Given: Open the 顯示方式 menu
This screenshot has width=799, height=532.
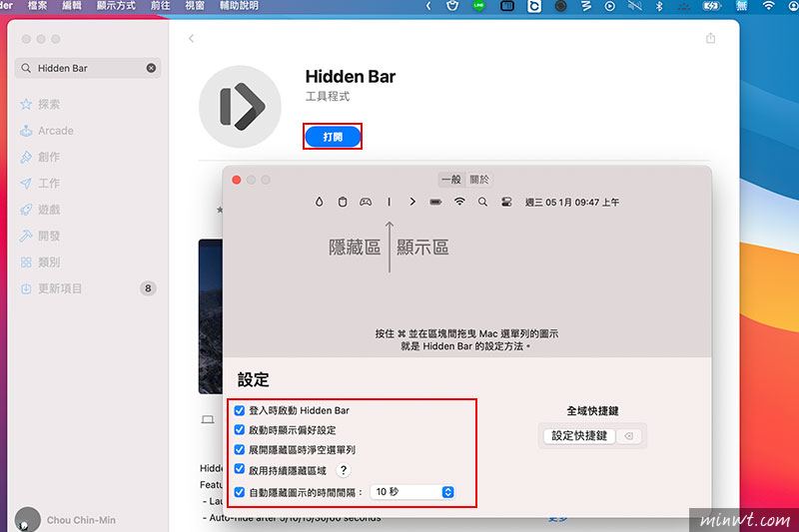Looking at the screenshot, I should pyautogui.click(x=116, y=6).
